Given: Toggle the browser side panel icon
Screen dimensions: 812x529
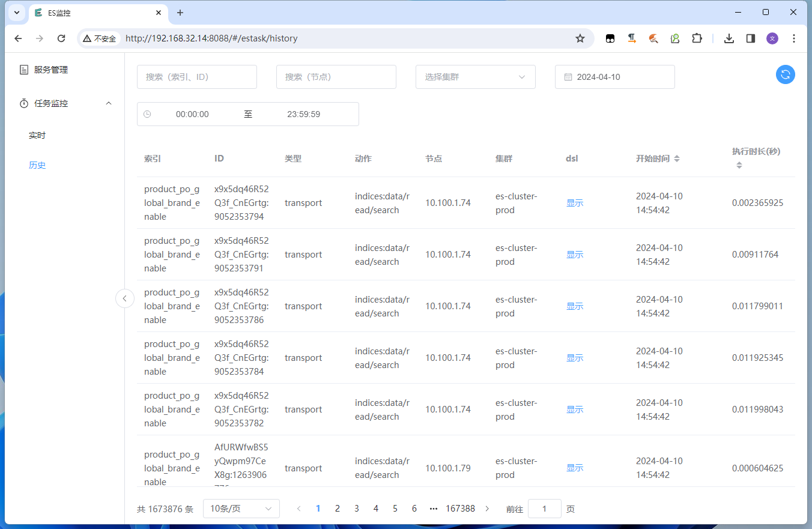Looking at the screenshot, I should [751, 38].
